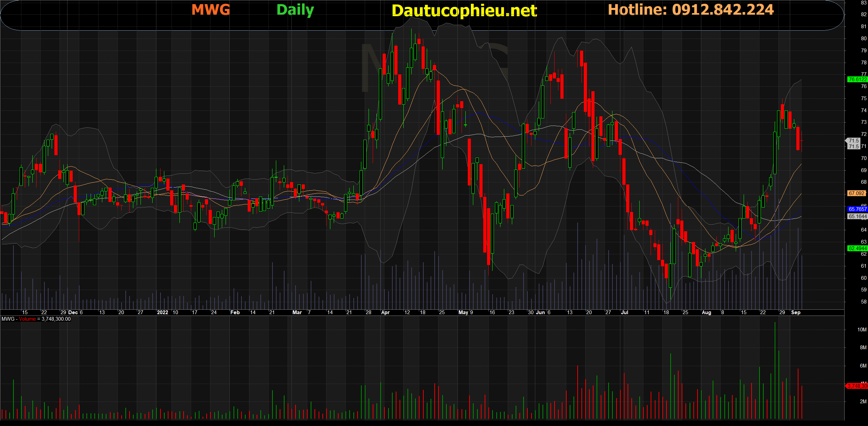The image size is (868, 426).
Task: Click the Hotline phone number text
Action: point(690,10)
